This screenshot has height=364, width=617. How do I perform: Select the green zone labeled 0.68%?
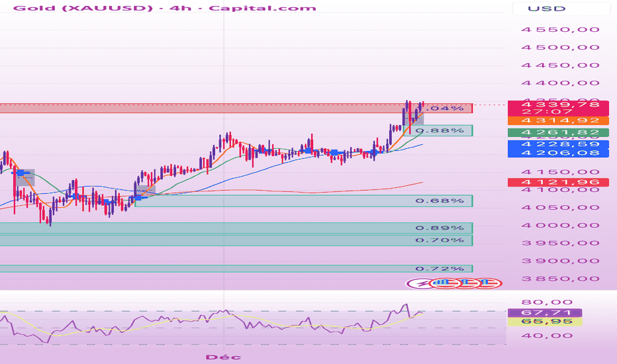coord(304,201)
